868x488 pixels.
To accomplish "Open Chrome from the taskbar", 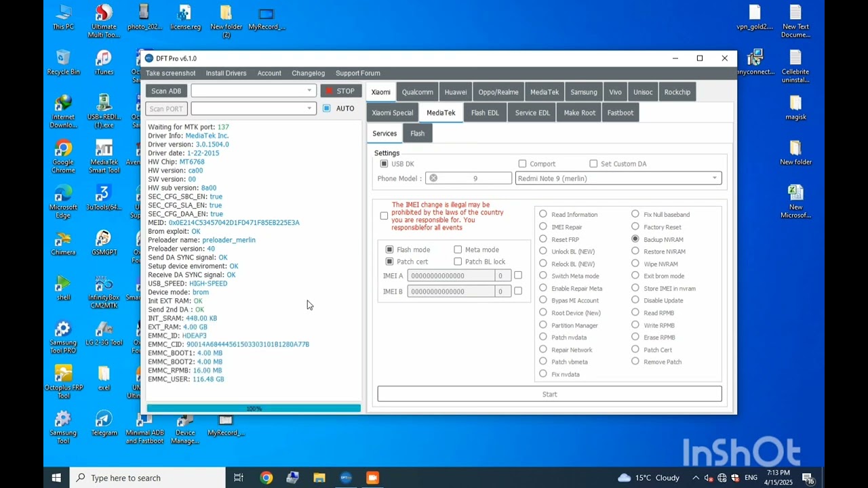I will tap(266, 478).
